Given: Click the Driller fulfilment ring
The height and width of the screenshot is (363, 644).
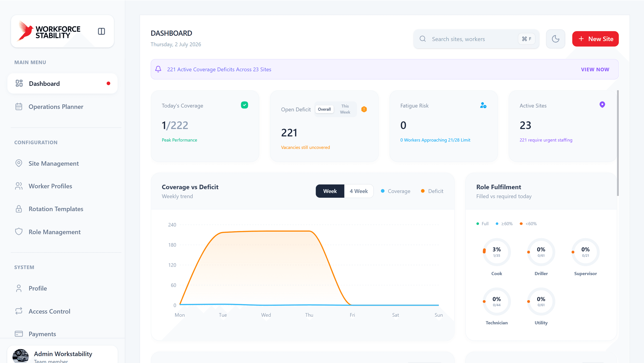Looking at the screenshot, I should tap(541, 252).
